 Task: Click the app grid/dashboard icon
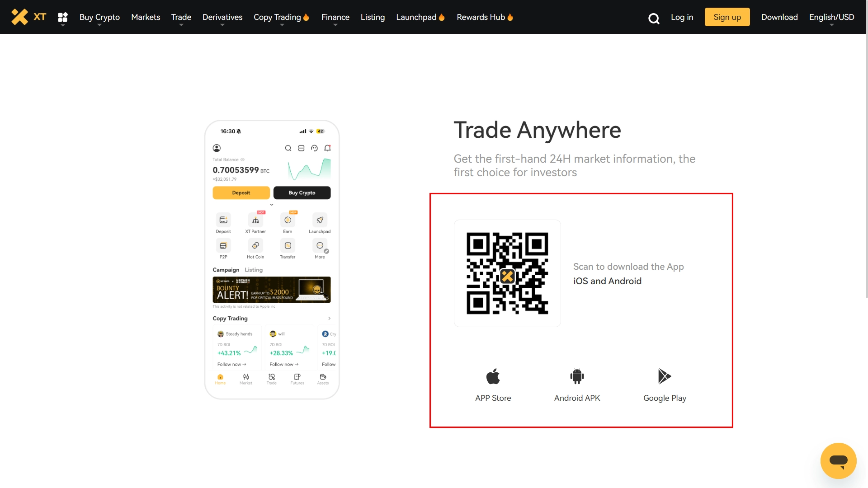tap(62, 17)
